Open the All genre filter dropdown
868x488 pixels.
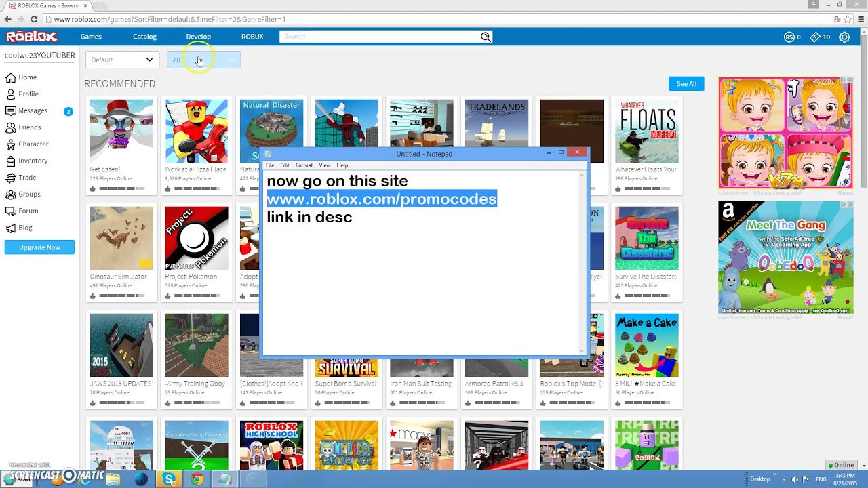coord(203,60)
